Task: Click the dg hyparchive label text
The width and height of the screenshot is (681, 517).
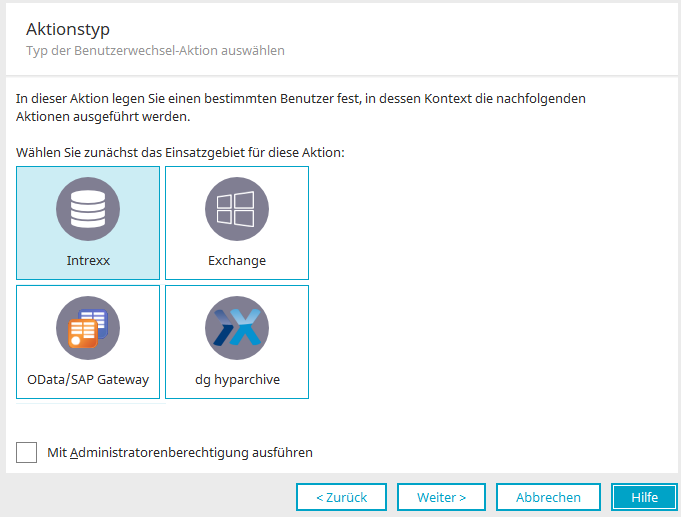Action: (x=237, y=379)
